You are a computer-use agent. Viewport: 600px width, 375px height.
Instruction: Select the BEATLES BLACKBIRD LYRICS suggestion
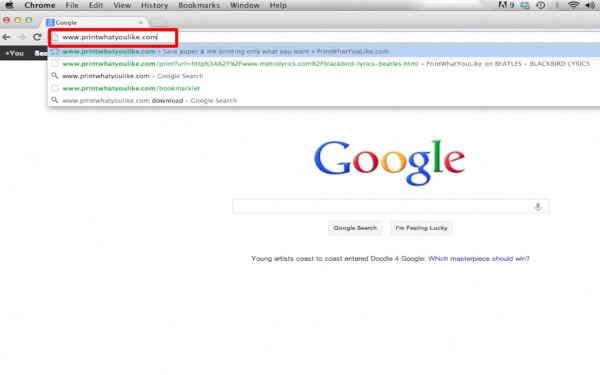point(324,64)
